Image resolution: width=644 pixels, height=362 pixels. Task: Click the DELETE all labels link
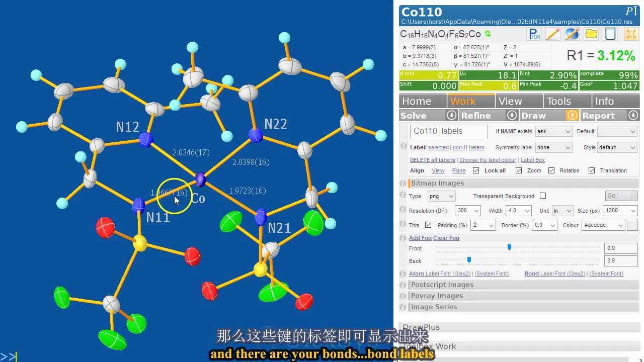[432, 160]
